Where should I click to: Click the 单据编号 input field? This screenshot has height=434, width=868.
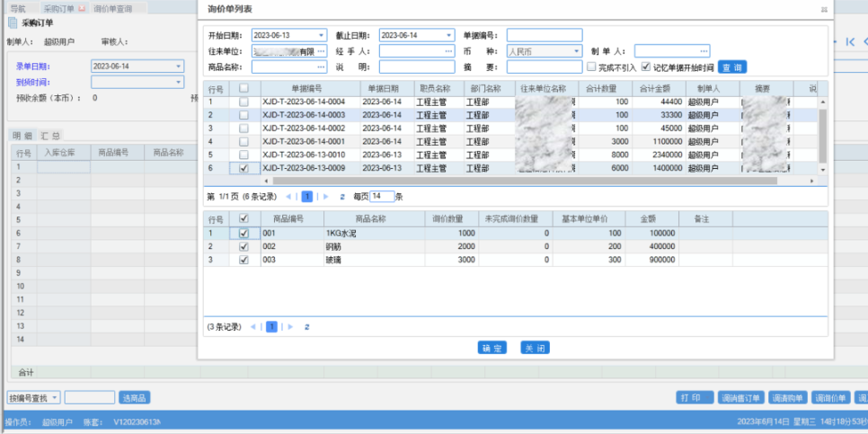545,36
